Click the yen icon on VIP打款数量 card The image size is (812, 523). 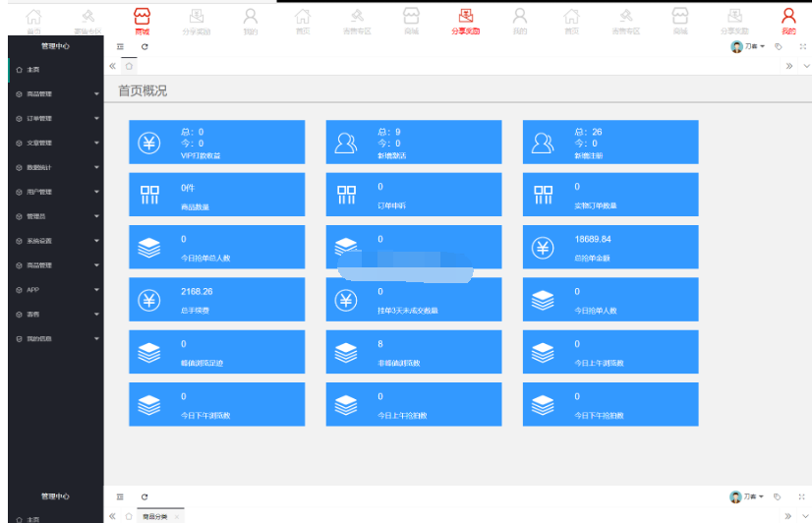point(149,143)
